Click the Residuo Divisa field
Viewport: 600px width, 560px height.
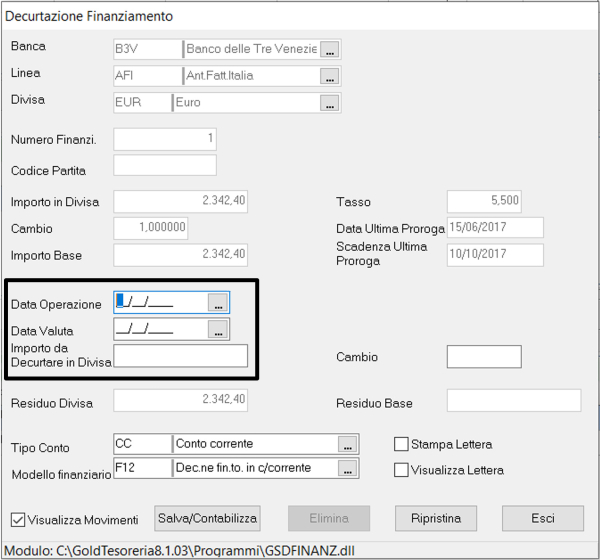click(181, 400)
